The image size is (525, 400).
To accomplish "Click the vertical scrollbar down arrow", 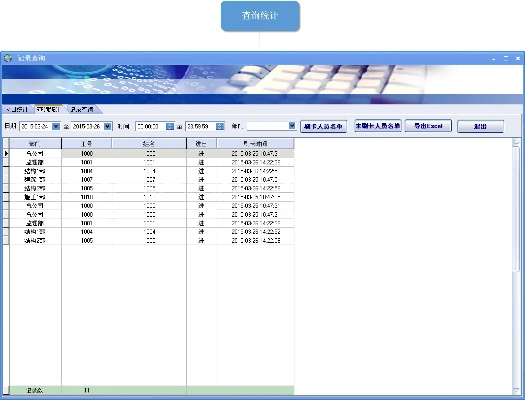I will 516,390.
